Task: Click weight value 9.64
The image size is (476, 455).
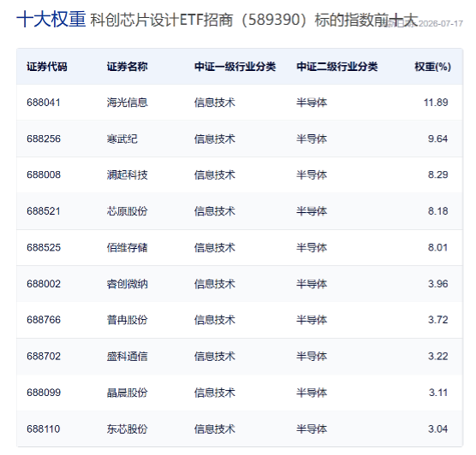Action: pyautogui.click(x=437, y=139)
